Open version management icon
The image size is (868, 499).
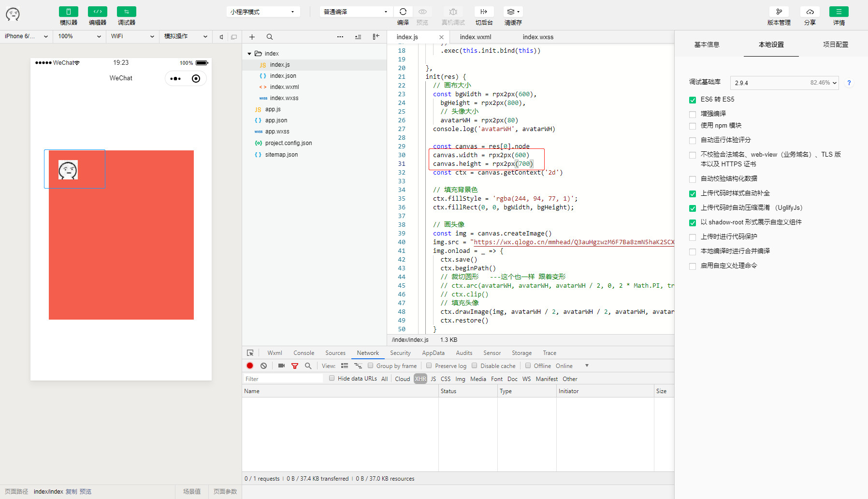[x=779, y=12]
